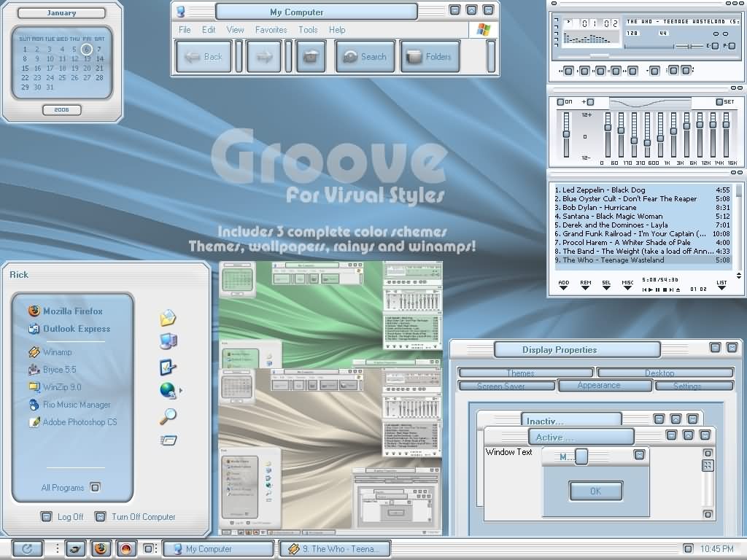Image resolution: width=747 pixels, height=560 pixels.
Task: Click the Forward arrow in My Computer
Action: point(264,57)
